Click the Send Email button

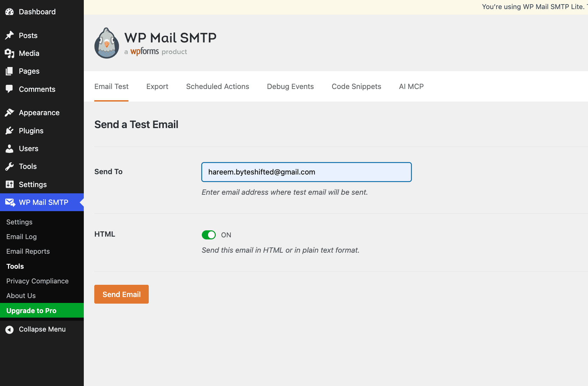[122, 294]
